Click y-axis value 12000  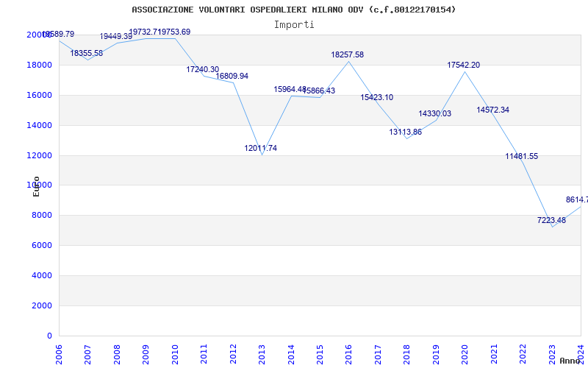[x=40, y=155]
